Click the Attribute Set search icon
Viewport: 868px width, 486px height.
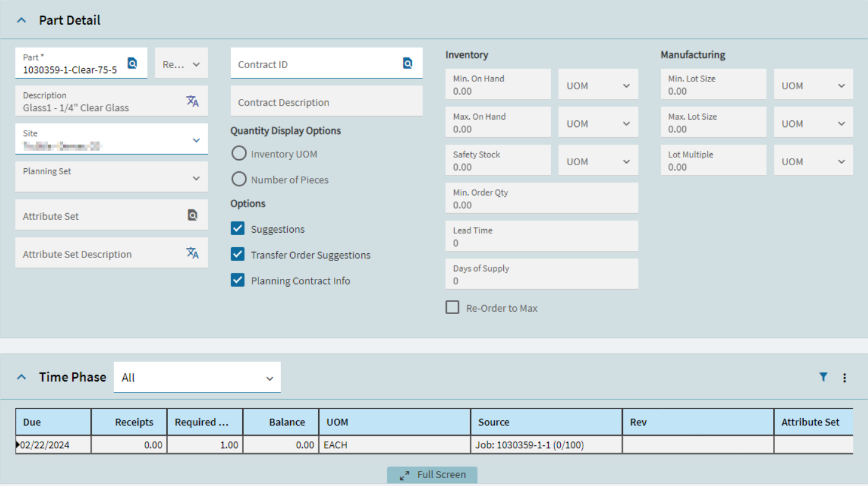coord(192,215)
